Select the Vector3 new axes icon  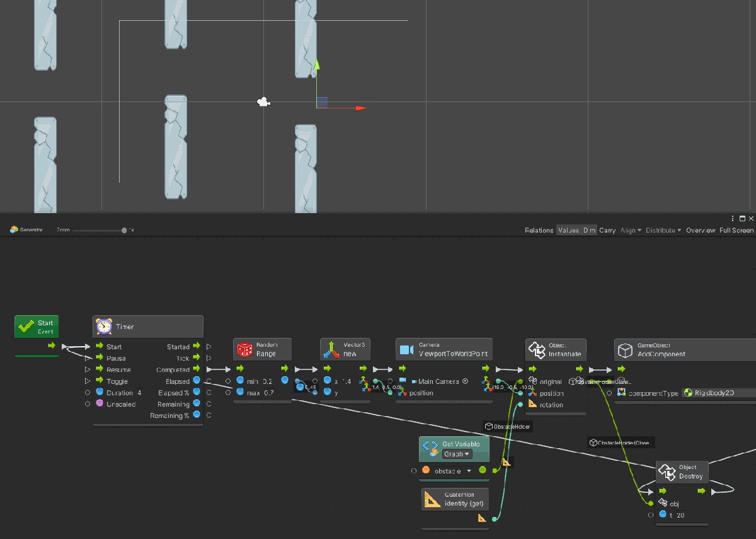[x=331, y=350]
